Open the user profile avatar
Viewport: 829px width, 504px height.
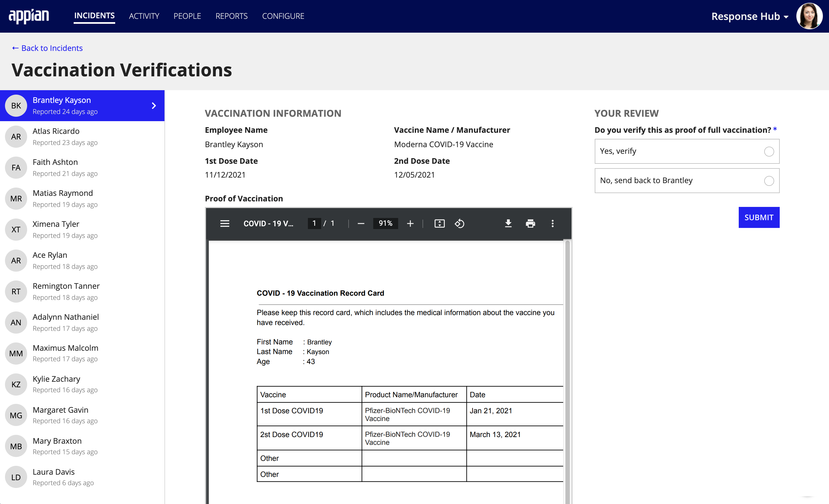pos(810,16)
